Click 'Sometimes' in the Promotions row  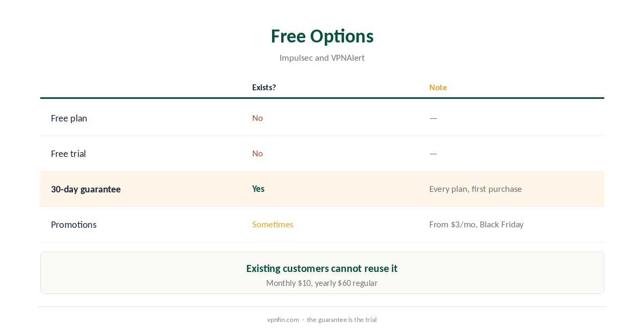point(273,225)
